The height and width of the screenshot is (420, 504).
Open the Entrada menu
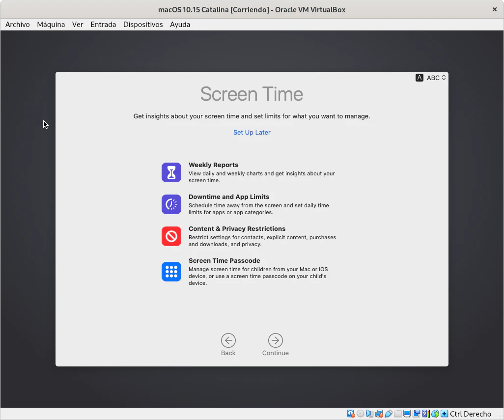(x=103, y=25)
